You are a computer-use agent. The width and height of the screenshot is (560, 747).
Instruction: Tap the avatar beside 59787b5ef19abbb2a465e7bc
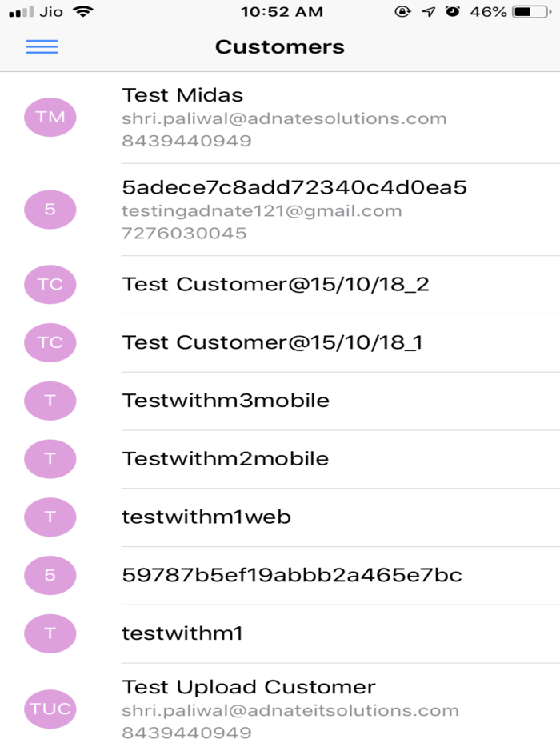[x=50, y=575]
